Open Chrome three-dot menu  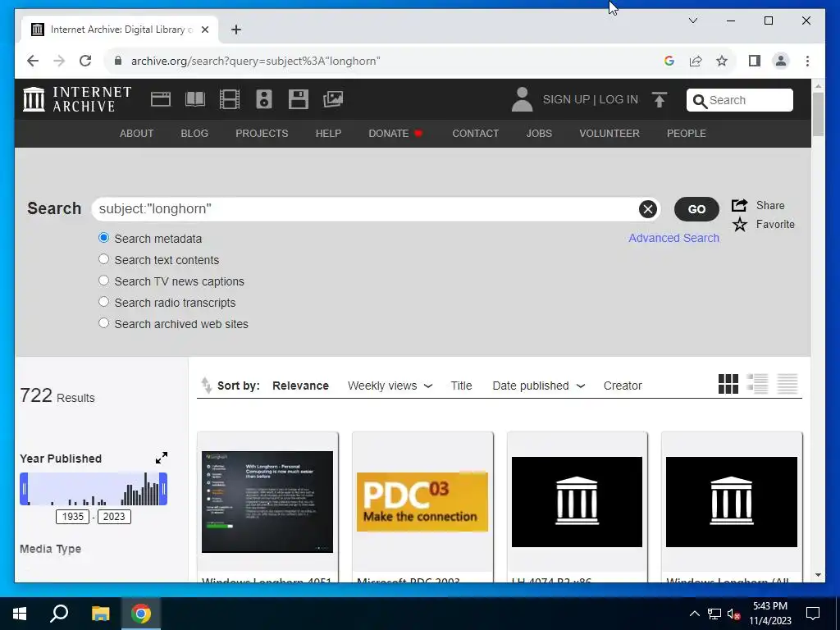807,61
